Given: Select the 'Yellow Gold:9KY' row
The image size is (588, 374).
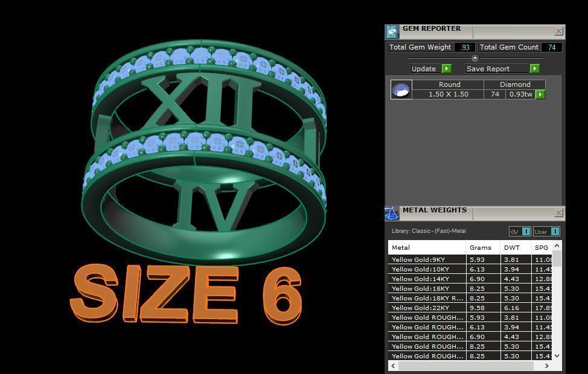Looking at the screenshot, I should tap(470, 259).
